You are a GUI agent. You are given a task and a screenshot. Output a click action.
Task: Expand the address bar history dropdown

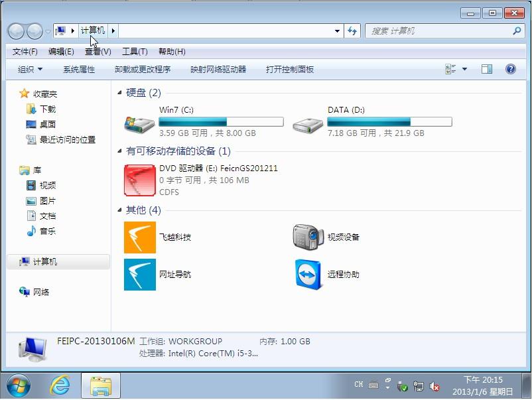(338, 31)
